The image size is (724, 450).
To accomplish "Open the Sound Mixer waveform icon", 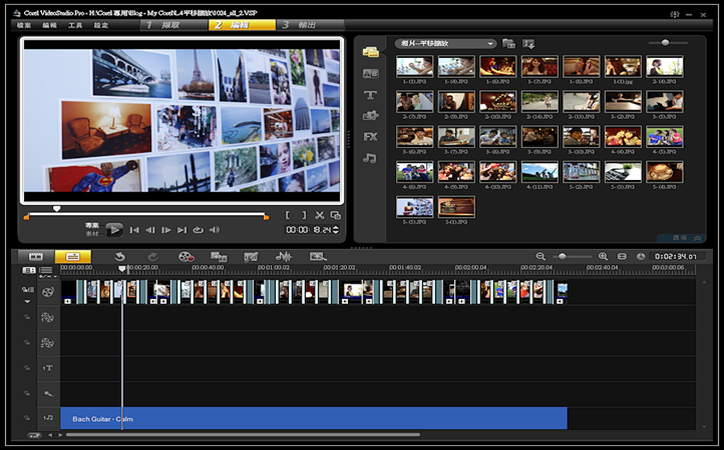I will tap(284, 257).
